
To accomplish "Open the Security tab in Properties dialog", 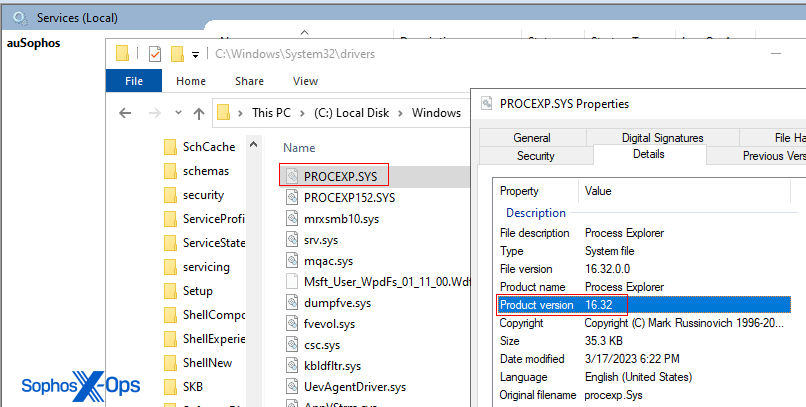I will (x=535, y=156).
